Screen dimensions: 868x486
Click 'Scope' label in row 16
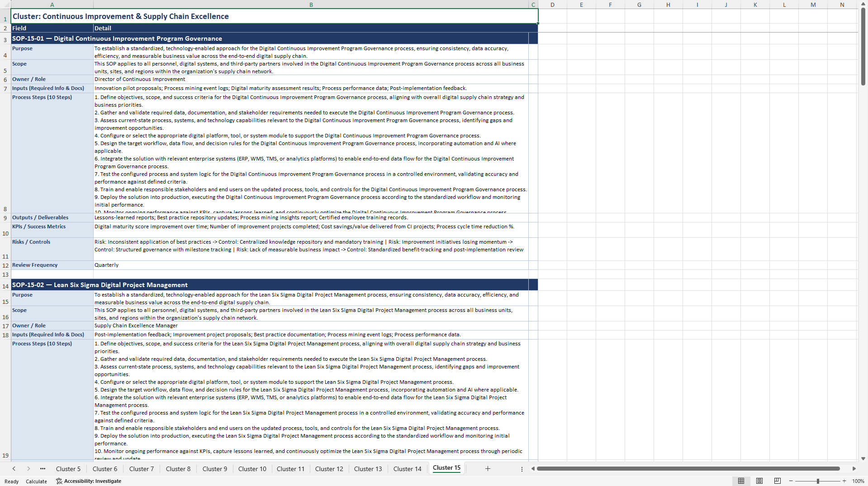pos(52,313)
